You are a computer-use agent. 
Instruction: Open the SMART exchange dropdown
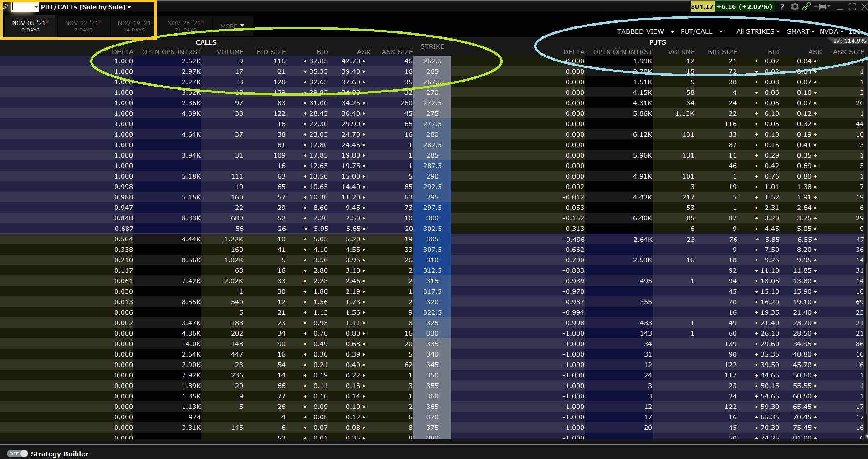click(x=801, y=31)
